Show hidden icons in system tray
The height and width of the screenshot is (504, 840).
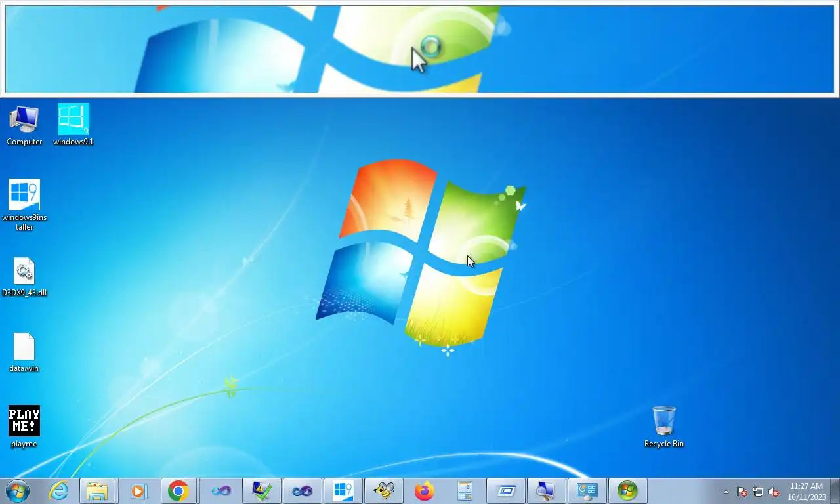click(x=726, y=492)
